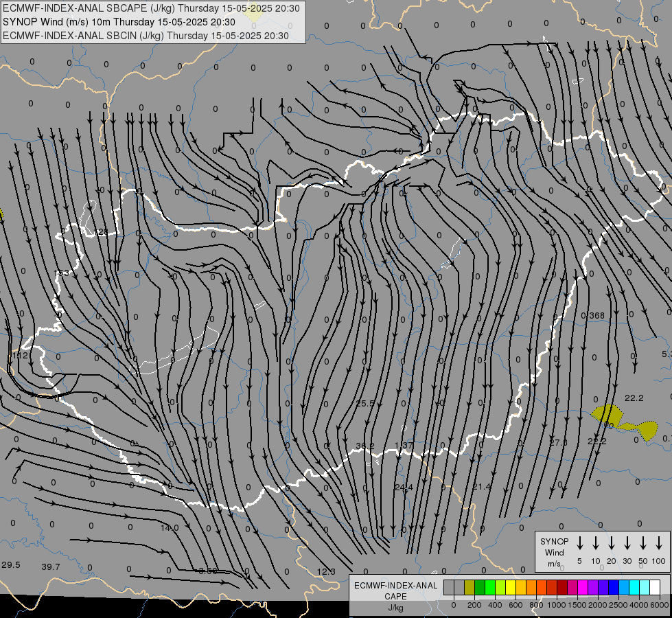Click the 25.5 value on the map
672x618 pixels.
(x=365, y=404)
